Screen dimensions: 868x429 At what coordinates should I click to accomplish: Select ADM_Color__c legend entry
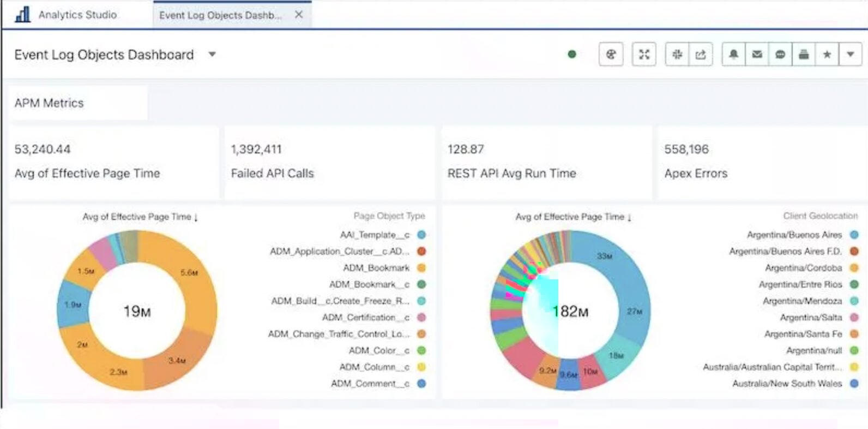pos(387,350)
